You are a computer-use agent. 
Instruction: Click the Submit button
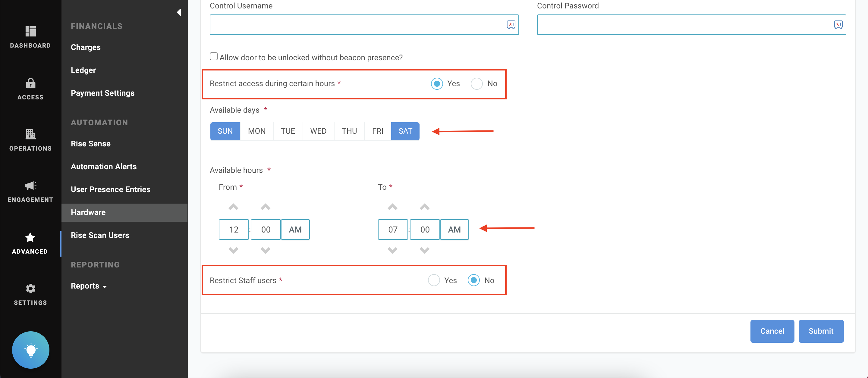tap(820, 331)
